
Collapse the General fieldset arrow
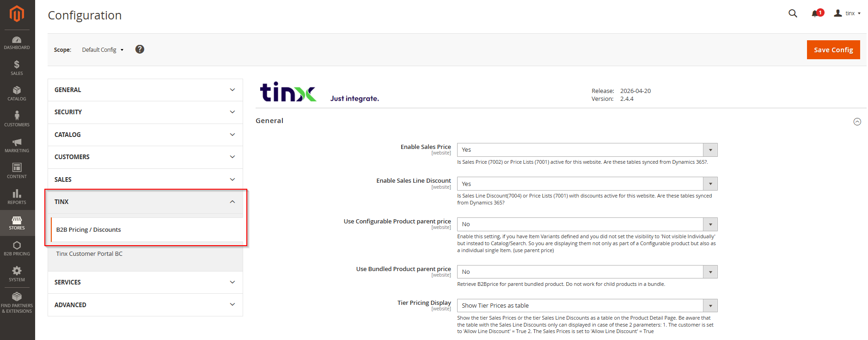(x=857, y=122)
